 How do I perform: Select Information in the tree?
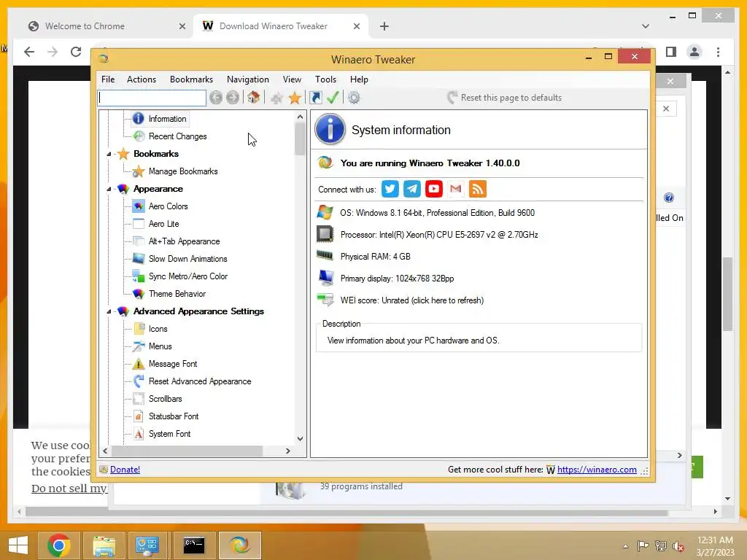[167, 119]
